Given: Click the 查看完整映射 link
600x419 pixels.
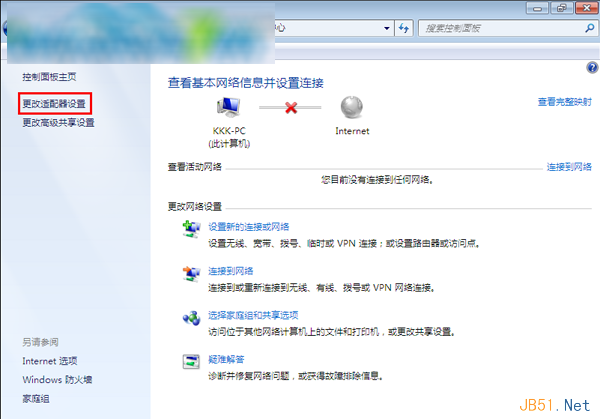Looking at the screenshot, I should click(x=564, y=102).
